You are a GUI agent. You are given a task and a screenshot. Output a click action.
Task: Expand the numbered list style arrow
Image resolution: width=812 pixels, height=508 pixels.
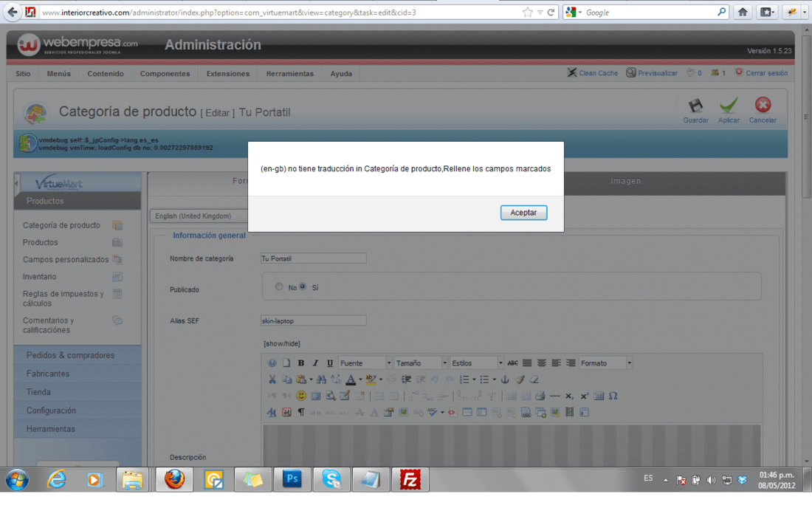[x=474, y=380]
